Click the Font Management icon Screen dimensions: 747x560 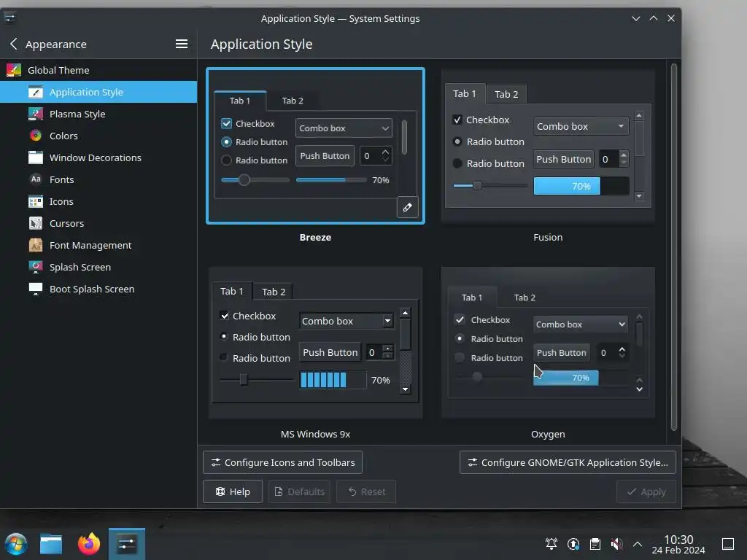coord(36,245)
